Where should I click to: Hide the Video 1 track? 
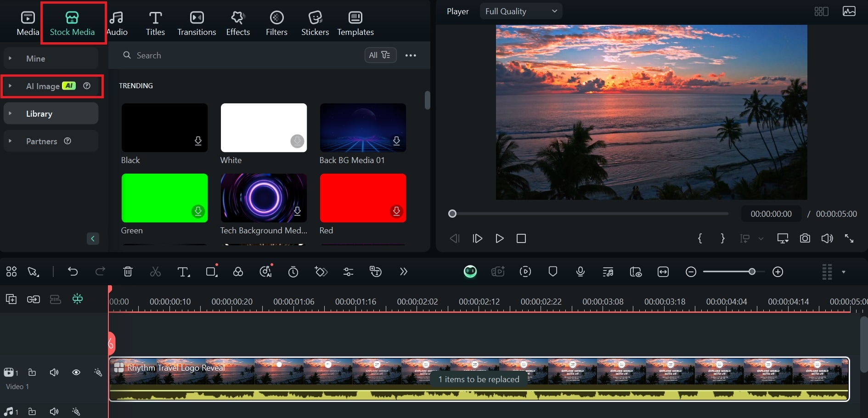76,373
